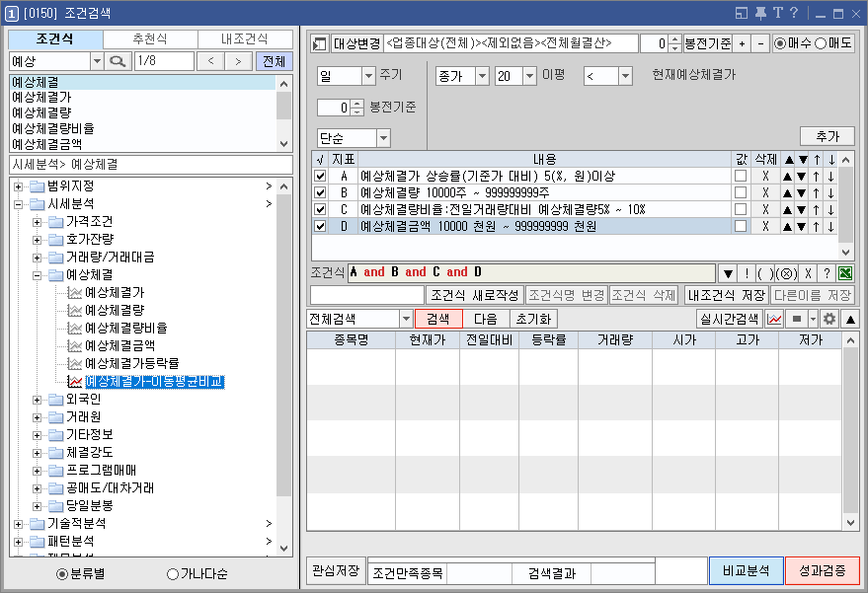Click the panel layout icon beside 대상변경
The height and width of the screenshot is (593, 868).
pos(319,43)
